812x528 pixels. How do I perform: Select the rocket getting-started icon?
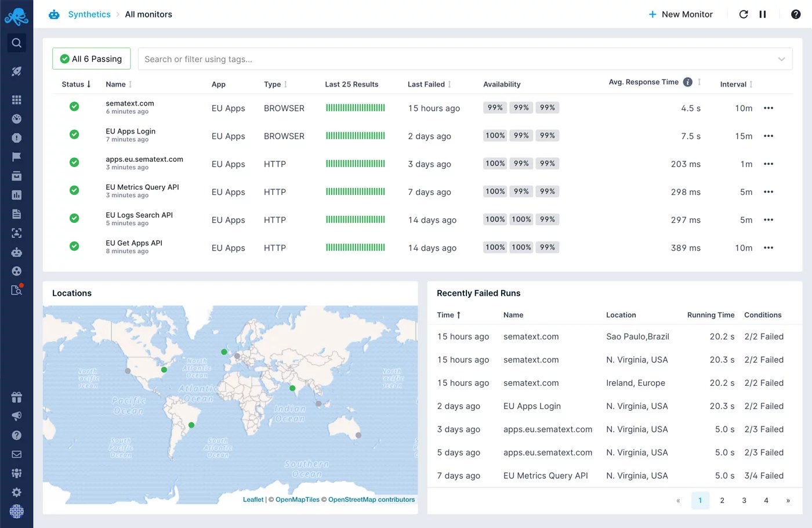point(17,71)
